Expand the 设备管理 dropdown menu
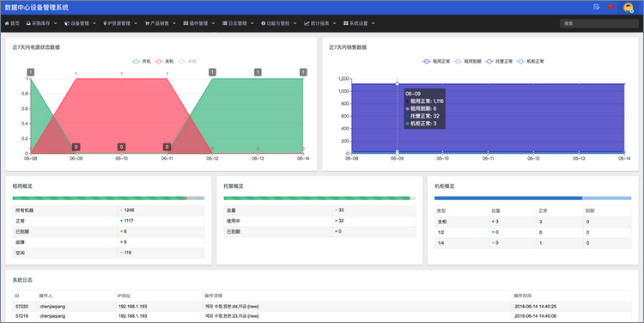The image size is (644, 323). point(80,23)
